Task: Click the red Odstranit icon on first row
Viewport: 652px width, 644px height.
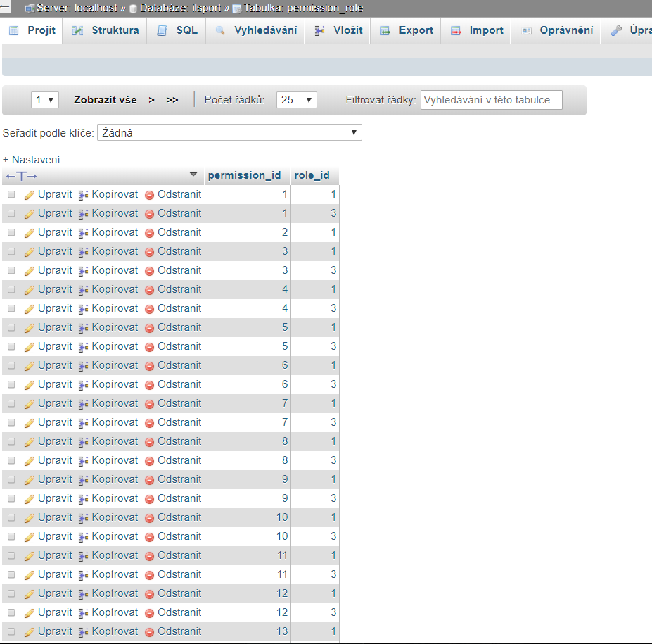Action: click(x=149, y=194)
